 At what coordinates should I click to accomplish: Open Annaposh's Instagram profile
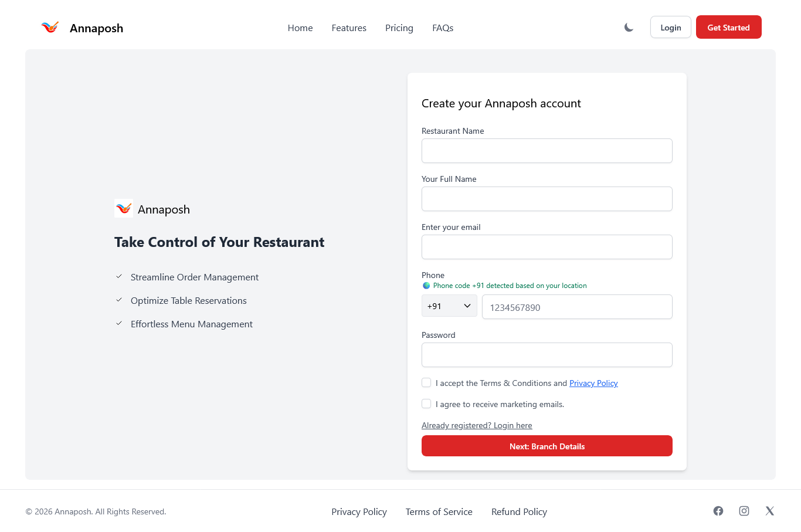tap(744, 511)
